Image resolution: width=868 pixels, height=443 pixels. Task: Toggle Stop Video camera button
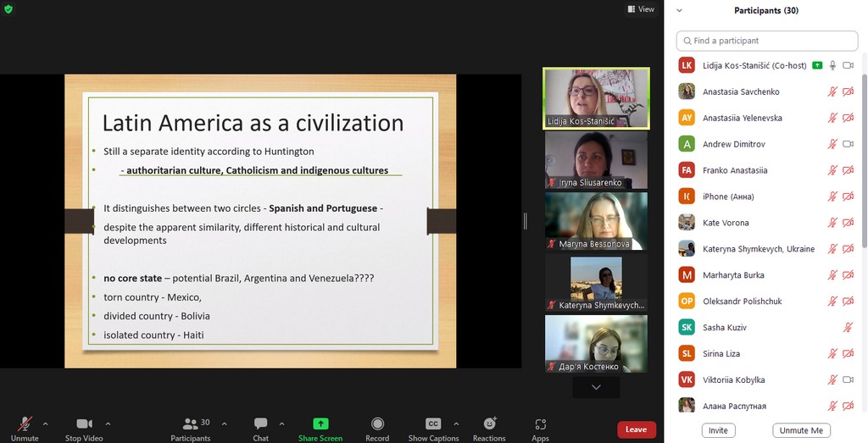[84, 424]
